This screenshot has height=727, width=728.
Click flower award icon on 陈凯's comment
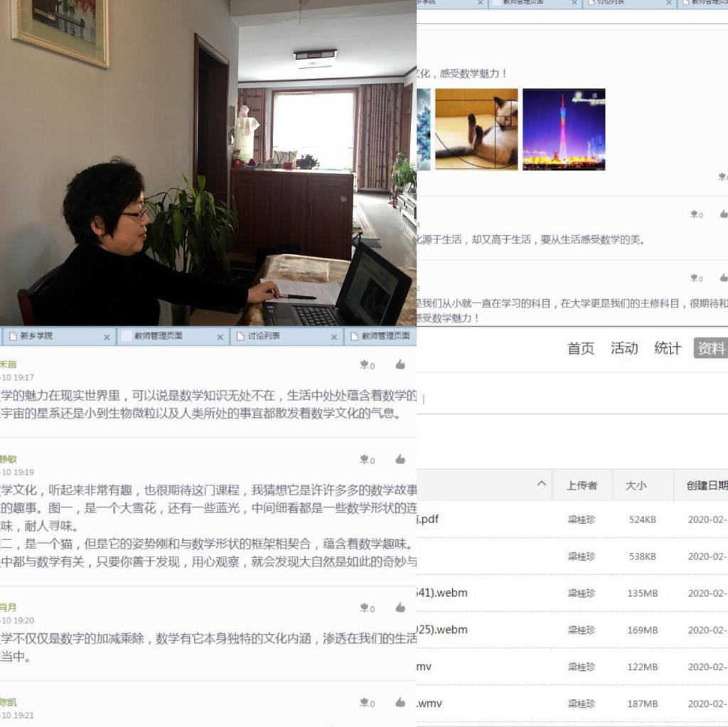(365, 703)
